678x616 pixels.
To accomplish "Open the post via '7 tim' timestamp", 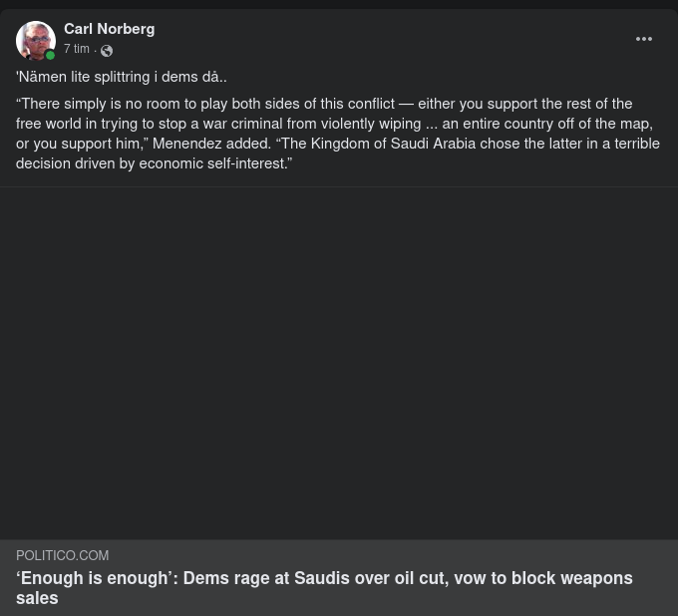I will [77, 49].
